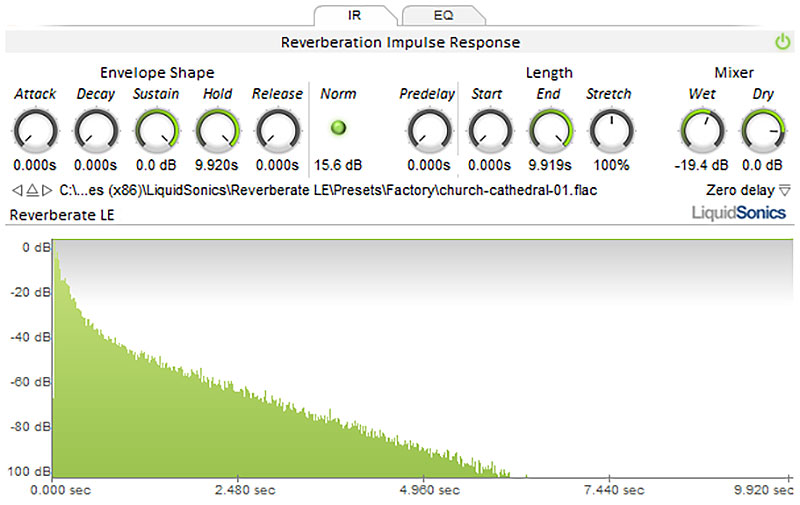Switch to the EQ tab
The height and width of the screenshot is (505, 800).
[443, 15]
